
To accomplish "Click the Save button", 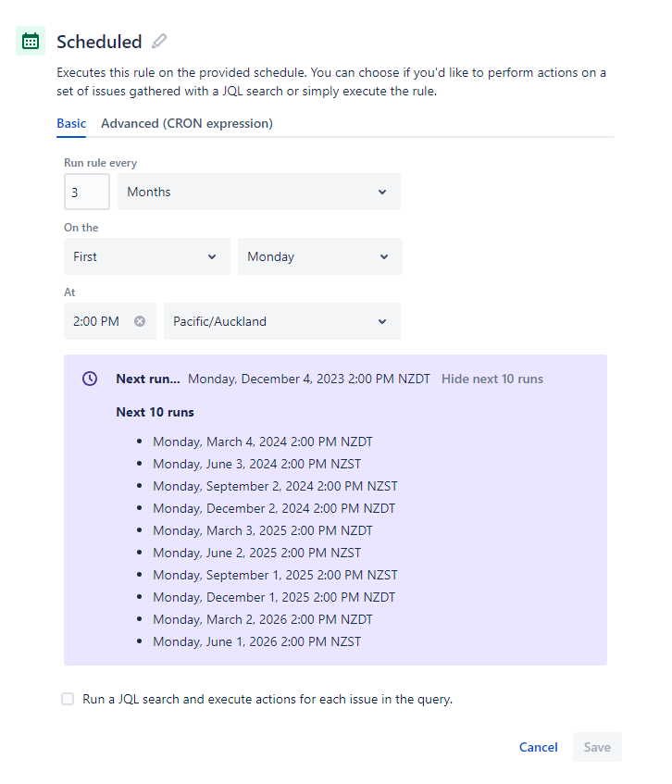I will click(597, 747).
